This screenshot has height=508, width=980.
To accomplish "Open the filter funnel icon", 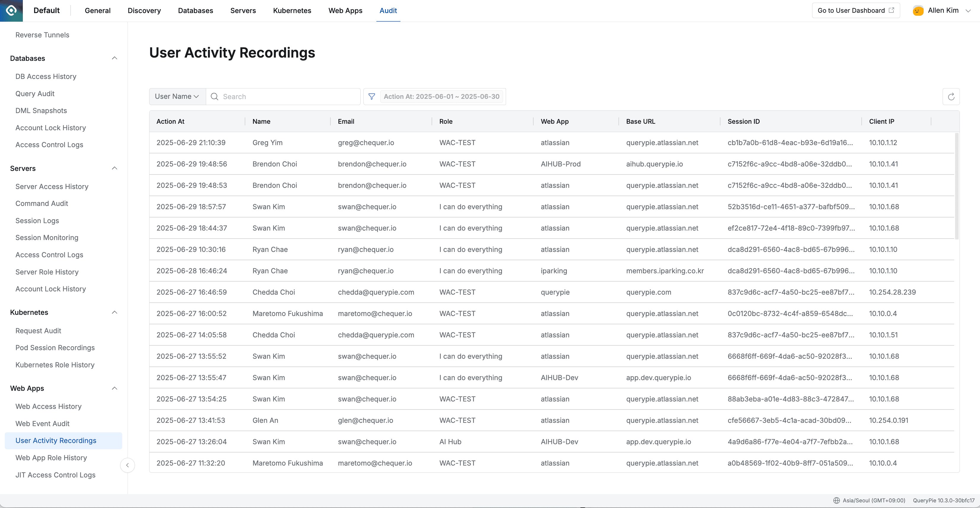I will click(x=372, y=97).
